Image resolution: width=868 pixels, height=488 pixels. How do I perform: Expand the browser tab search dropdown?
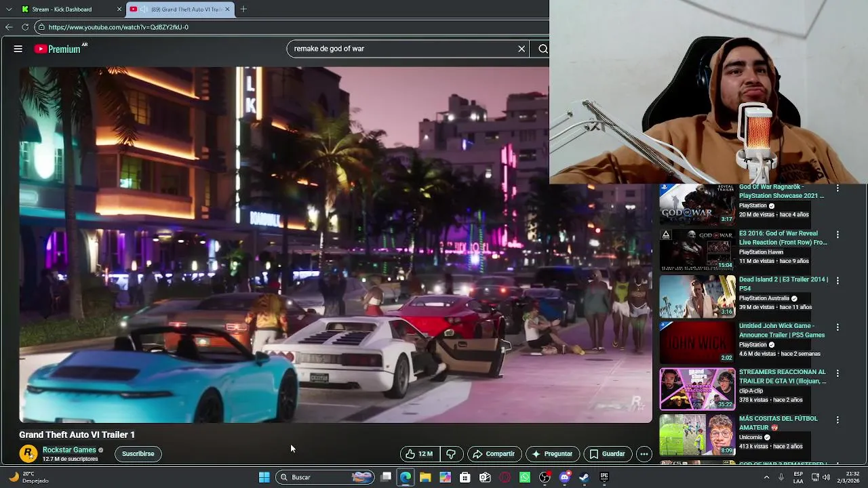point(9,9)
